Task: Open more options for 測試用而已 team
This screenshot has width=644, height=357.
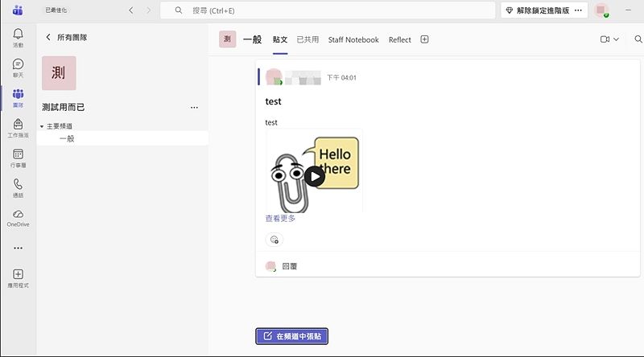Action: coord(194,108)
